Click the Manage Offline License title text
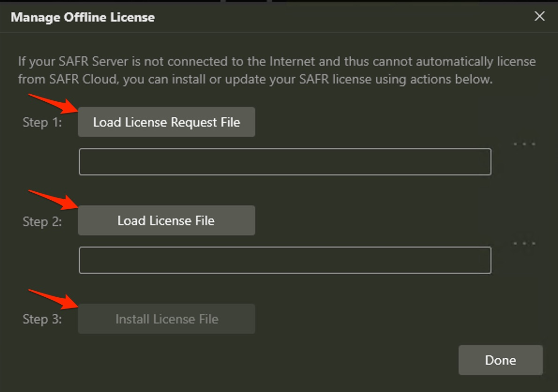Screen dimensions: 558x392 [x=83, y=17]
